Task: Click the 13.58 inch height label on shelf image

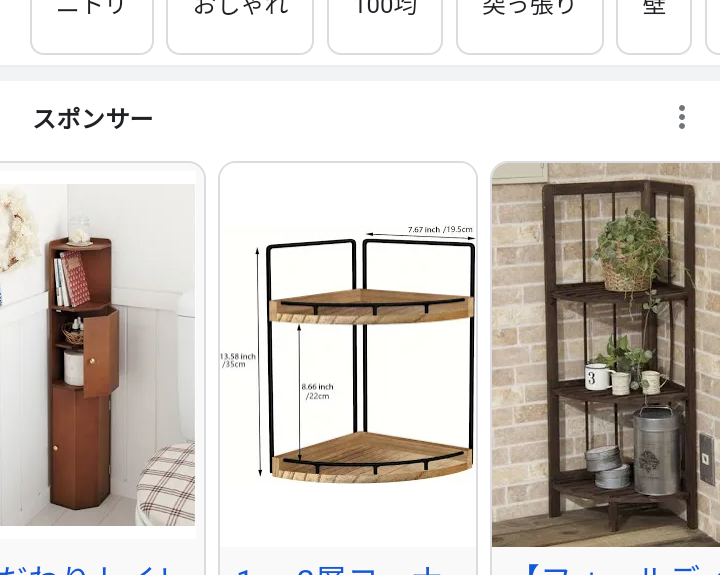Action: coord(237,360)
